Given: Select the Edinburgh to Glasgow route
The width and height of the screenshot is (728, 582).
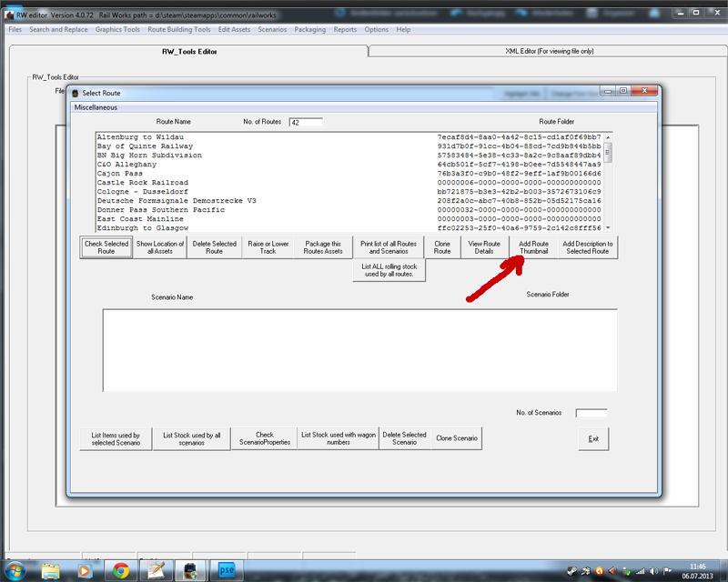Looking at the screenshot, I should (349, 228).
